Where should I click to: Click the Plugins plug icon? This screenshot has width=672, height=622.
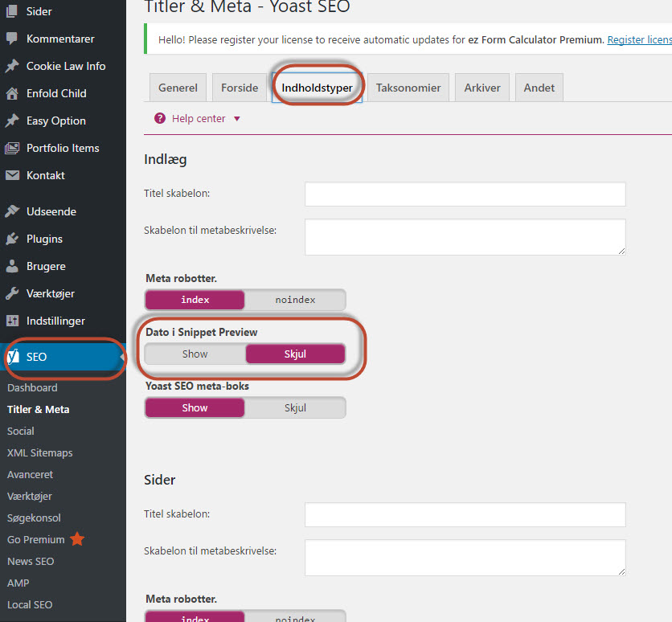[12, 239]
